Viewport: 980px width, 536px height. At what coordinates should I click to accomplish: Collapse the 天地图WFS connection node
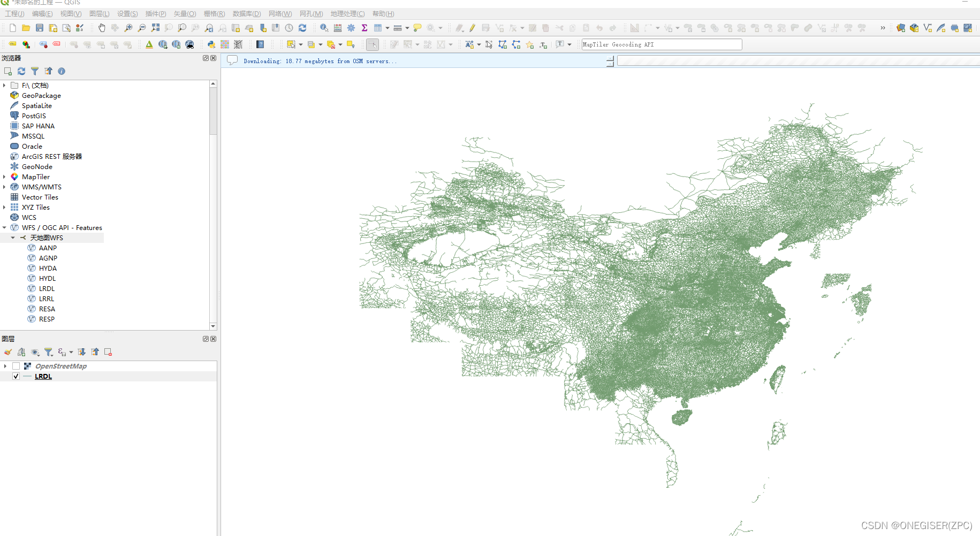tap(13, 238)
